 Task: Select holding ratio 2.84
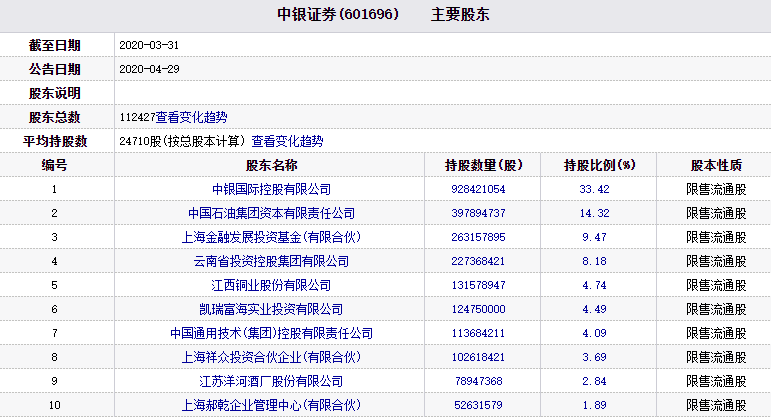[x=594, y=382]
